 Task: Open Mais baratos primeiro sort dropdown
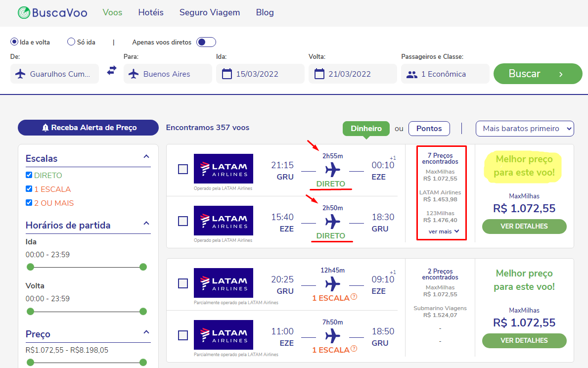525,129
